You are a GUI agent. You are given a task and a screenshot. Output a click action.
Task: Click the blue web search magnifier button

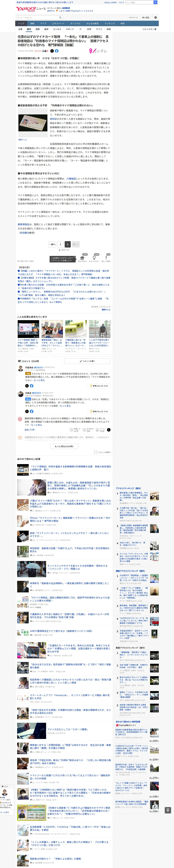(155, 2)
